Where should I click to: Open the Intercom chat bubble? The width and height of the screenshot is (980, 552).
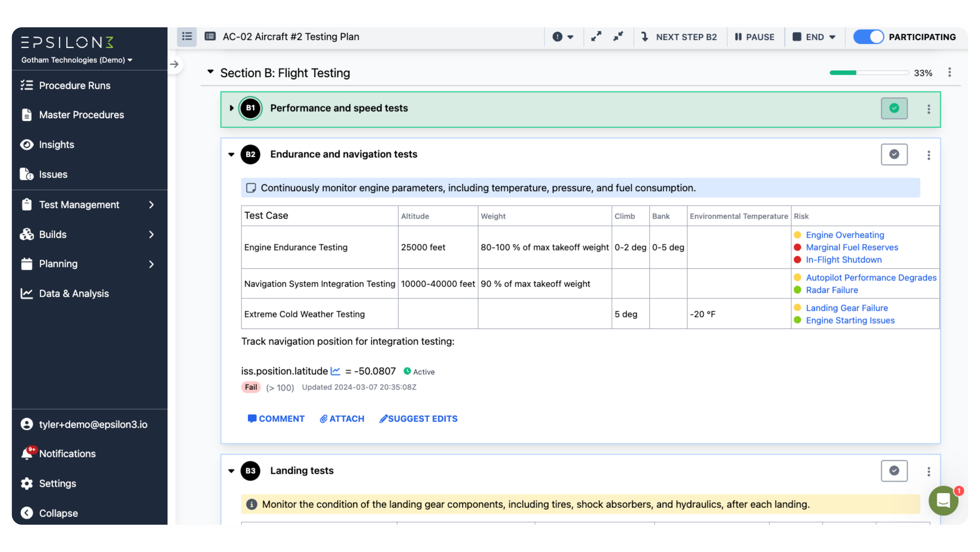pos(944,500)
